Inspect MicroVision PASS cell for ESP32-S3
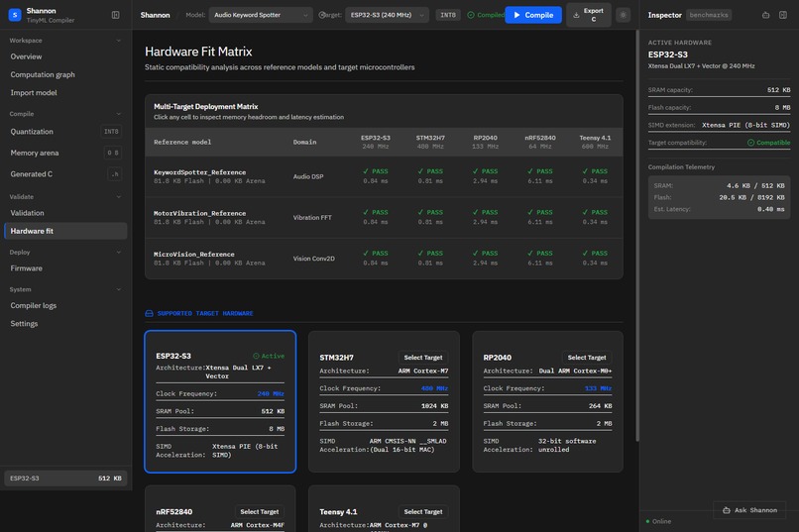This screenshot has width=799, height=532. coord(376,259)
